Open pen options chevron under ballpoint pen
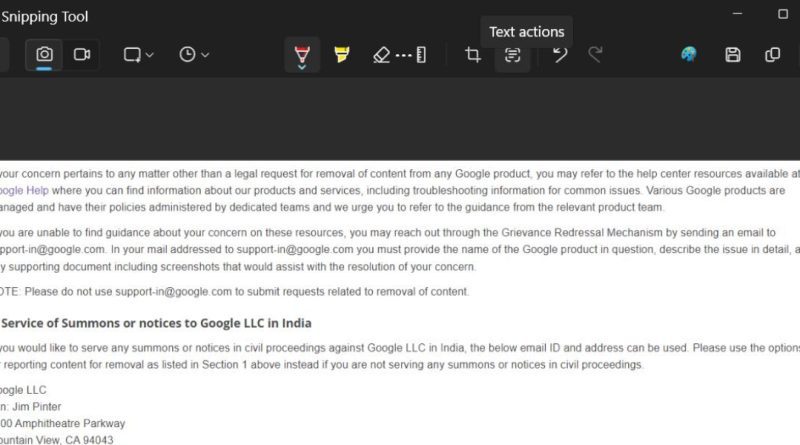This screenshot has width=800, height=445. coord(302,67)
